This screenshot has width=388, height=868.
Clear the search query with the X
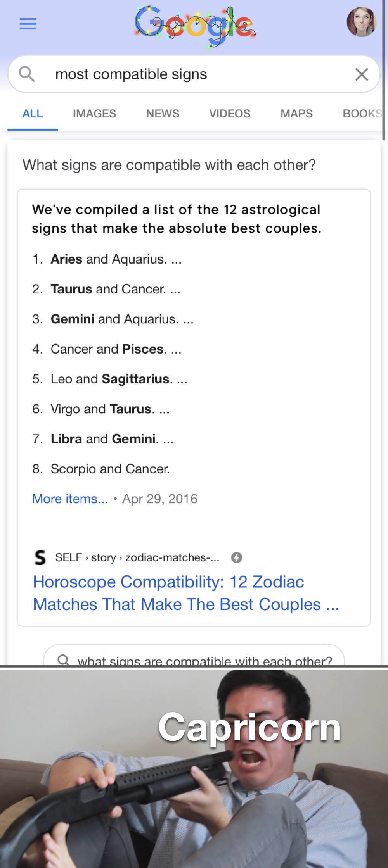tap(361, 74)
